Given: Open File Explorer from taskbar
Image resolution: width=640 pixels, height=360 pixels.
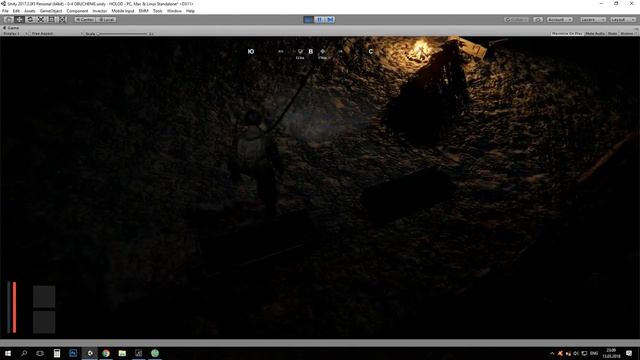Looking at the screenshot, I should click(x=122, y=353).
